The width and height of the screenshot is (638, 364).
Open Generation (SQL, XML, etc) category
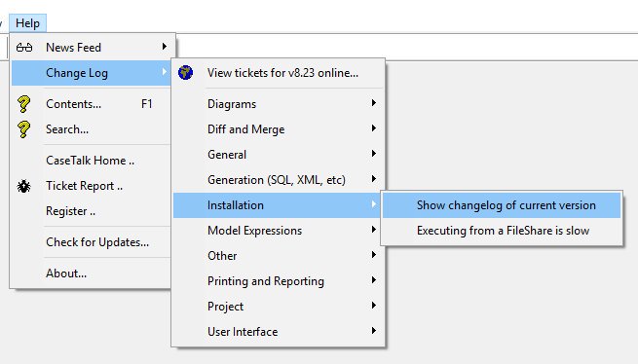pyautogui.click(x=279, y=180)
